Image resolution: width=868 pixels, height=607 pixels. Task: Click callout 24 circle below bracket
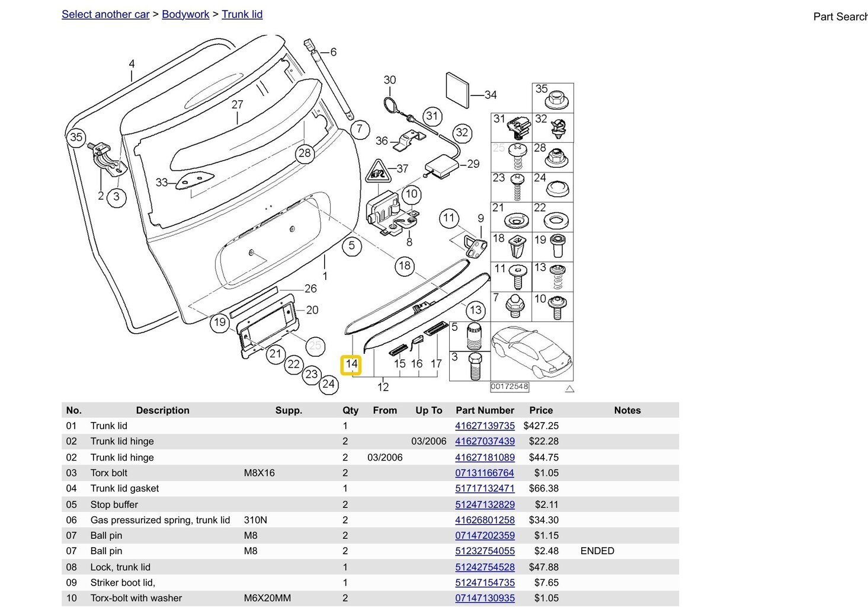[x=328, y=384]
